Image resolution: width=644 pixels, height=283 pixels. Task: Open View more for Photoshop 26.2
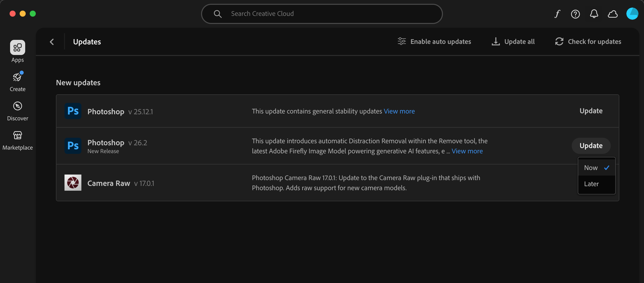pyautogui.click(x=467, y=151)
